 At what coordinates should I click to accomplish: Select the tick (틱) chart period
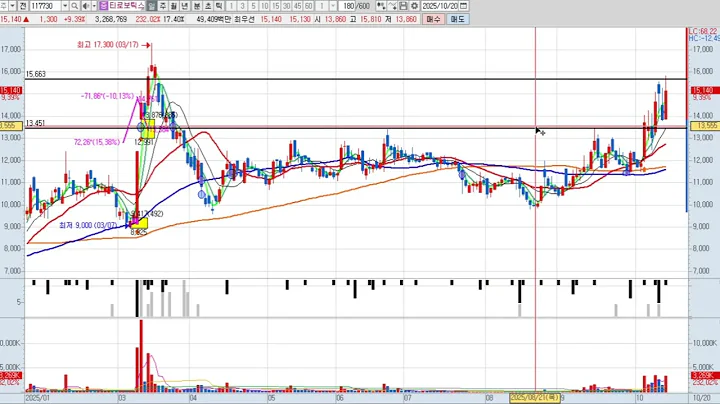point(219,6)
